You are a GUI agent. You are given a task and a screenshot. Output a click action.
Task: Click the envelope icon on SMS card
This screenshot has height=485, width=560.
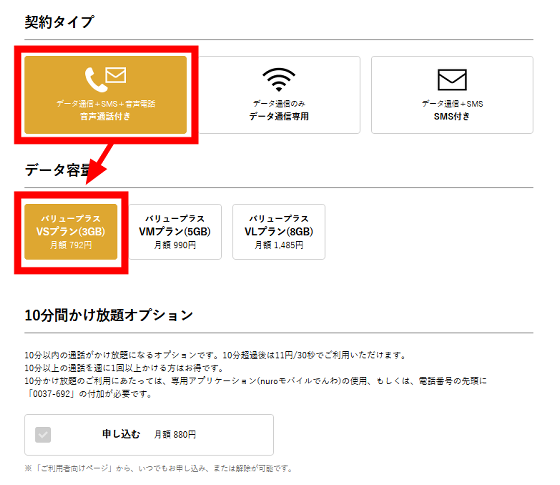pyautogui.click(x=452, y=80)
